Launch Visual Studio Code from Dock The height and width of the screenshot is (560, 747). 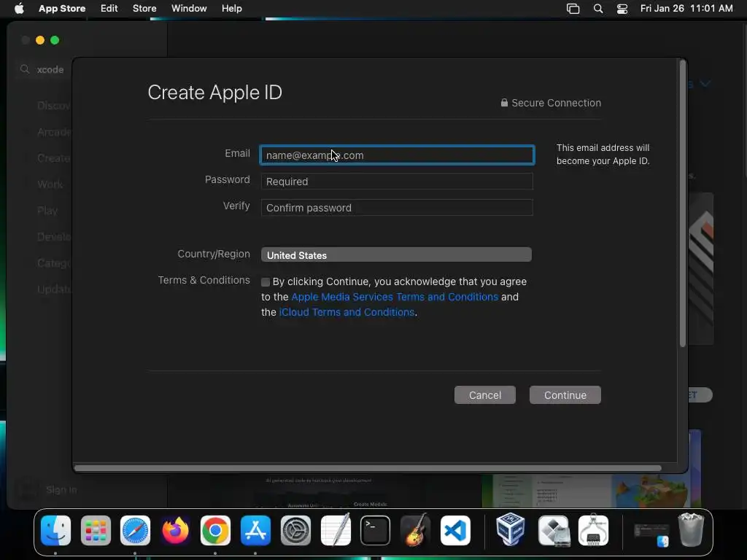click(x=455, y=531)
